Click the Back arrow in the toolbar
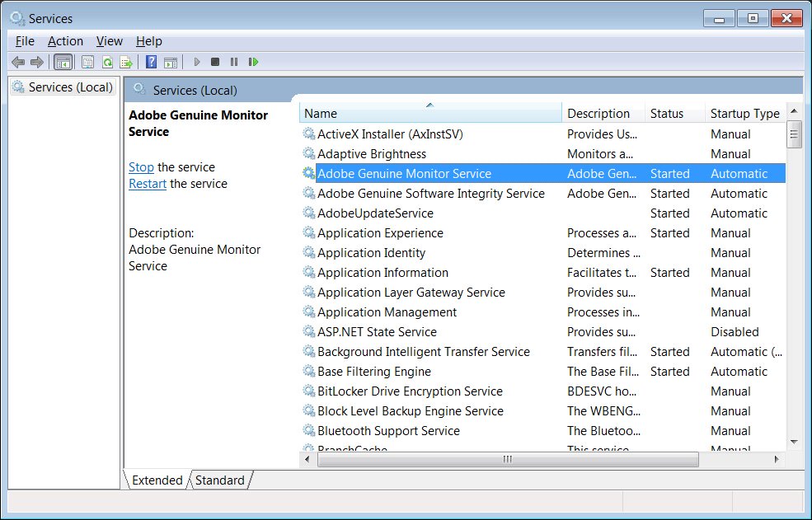 point(18,62)
